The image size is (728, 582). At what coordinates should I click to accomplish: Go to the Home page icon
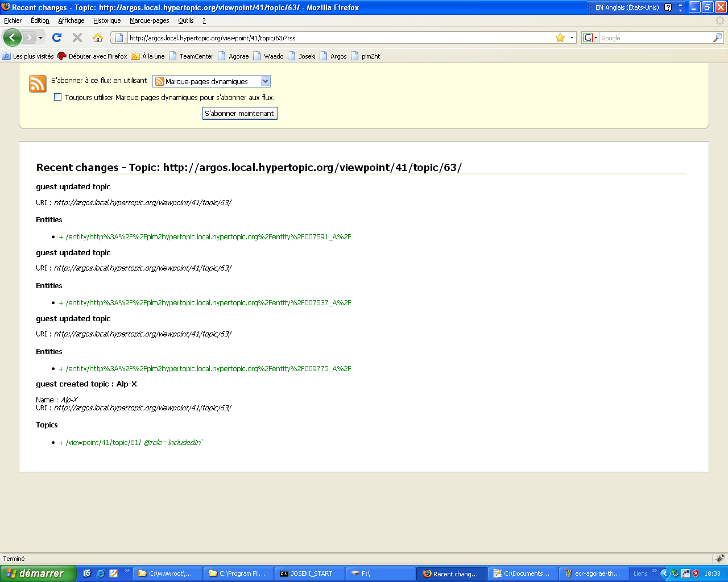(98, 38)
